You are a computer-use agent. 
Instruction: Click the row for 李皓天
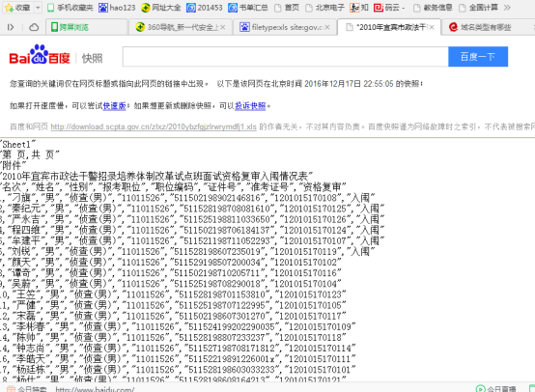(x=178, y=359)
